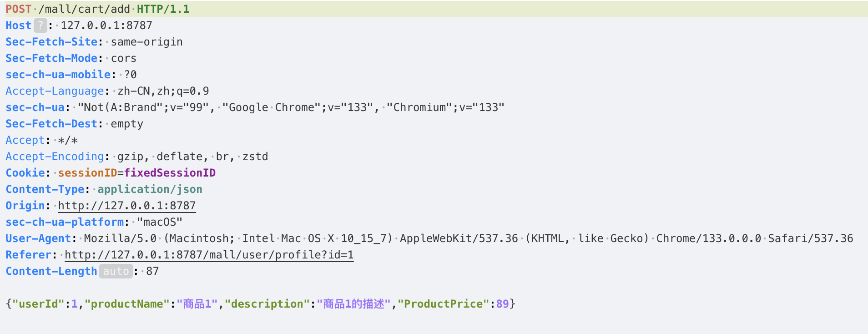Open the Origin URL link
This screenshot has width=868, height=334.
(x=126, y=206)
